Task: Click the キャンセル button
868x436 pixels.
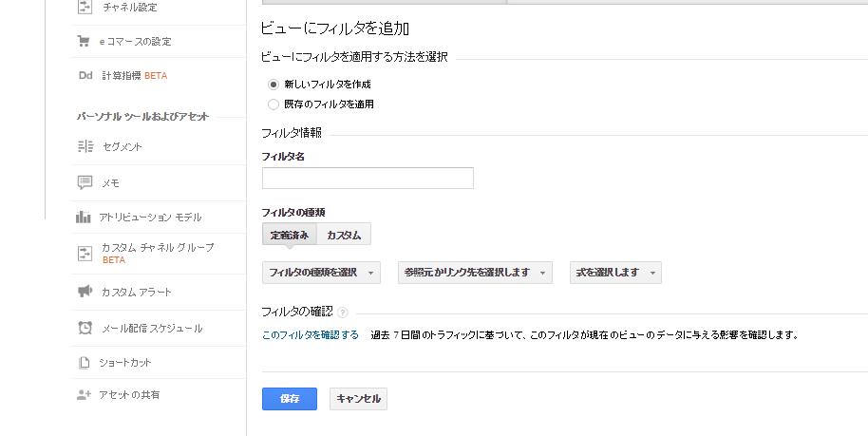Action: 358,399
